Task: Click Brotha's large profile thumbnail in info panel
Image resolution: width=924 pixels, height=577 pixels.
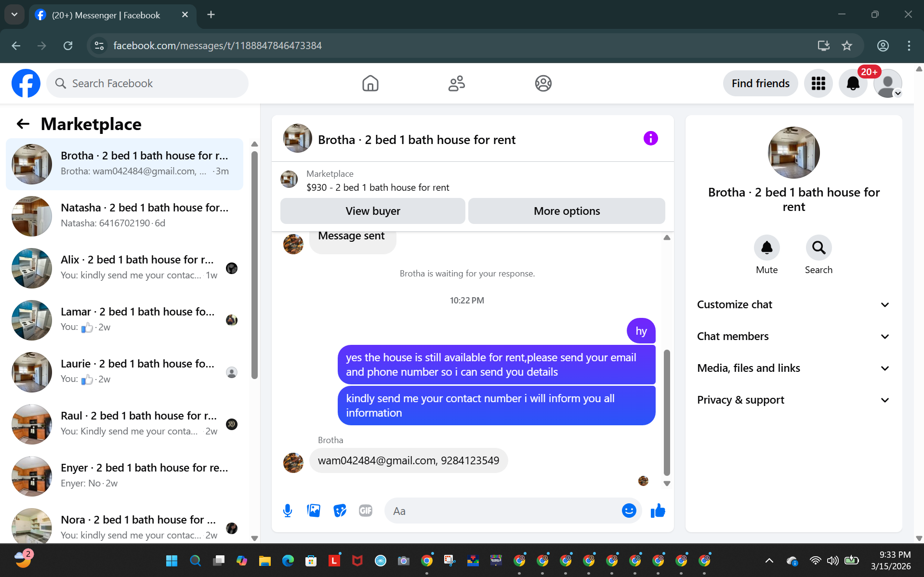Action: pos(793,152)
